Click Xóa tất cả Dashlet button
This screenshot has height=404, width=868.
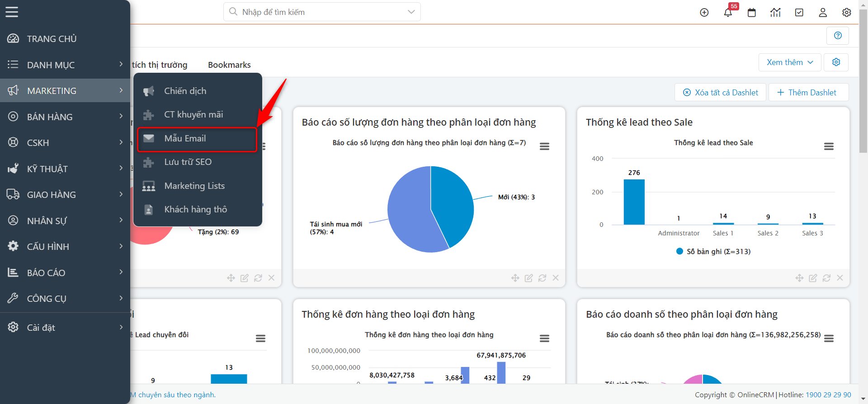point(720,92)
